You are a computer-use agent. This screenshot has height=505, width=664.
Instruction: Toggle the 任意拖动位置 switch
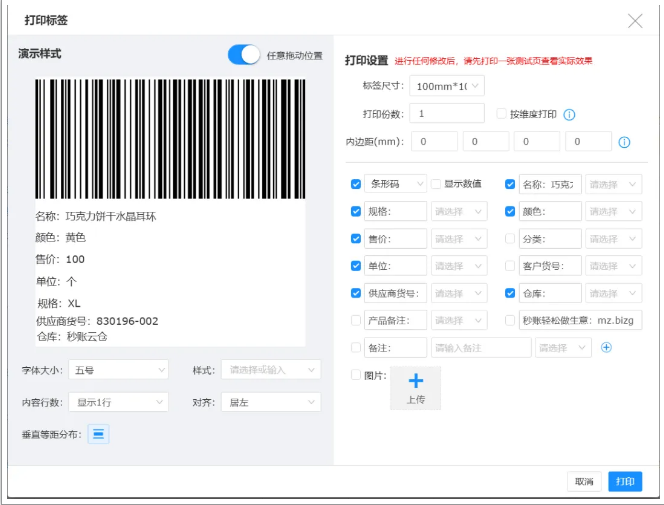(244, 55)
